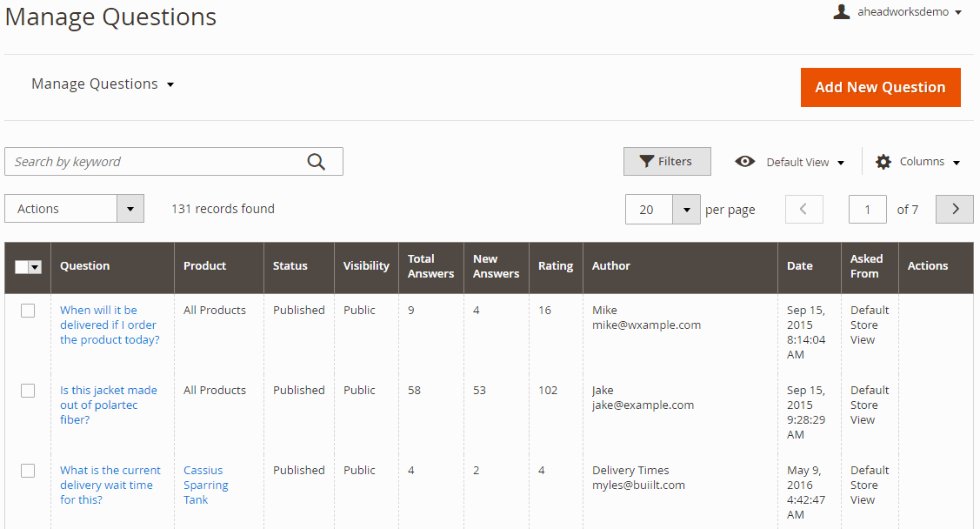Click the previous page arrow

(803, 209)
